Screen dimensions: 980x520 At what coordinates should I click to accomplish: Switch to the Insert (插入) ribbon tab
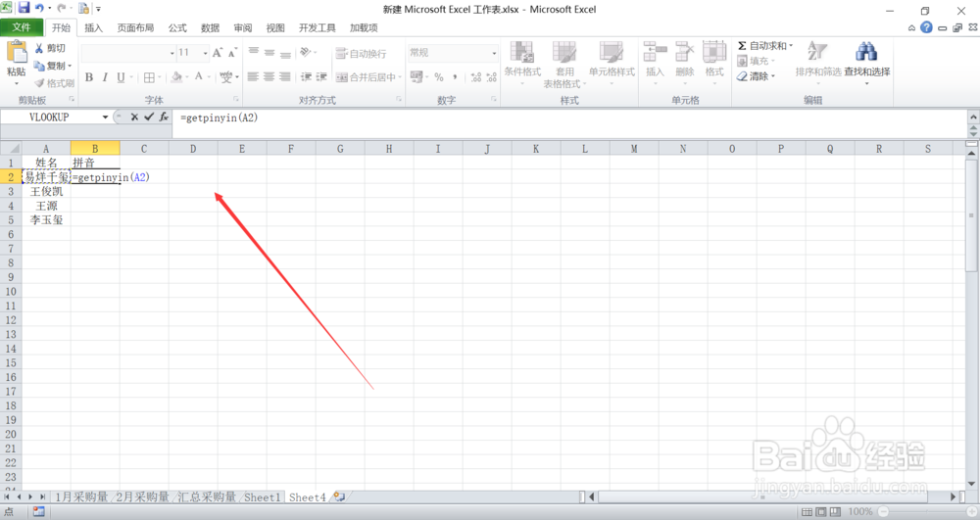94,27
